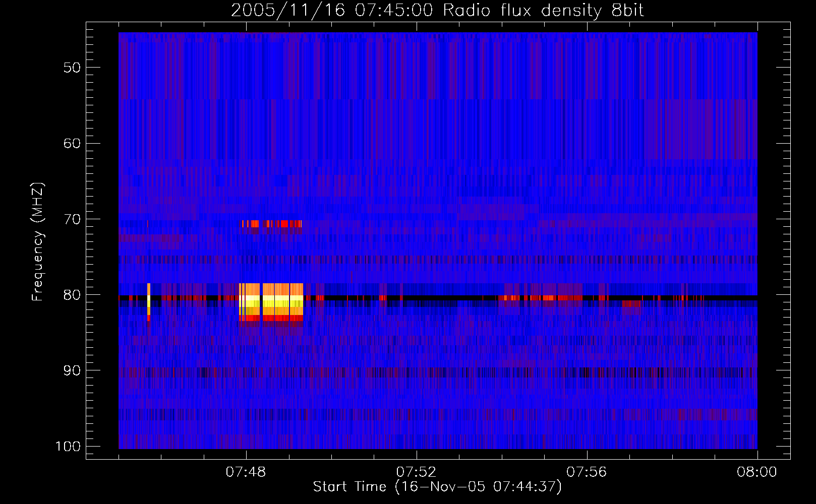Image resolution: width=816 pixels, height=504 pixels.
Task: Click the bright yellow-white burst near 80 MHz
Action: coord(271,302)
